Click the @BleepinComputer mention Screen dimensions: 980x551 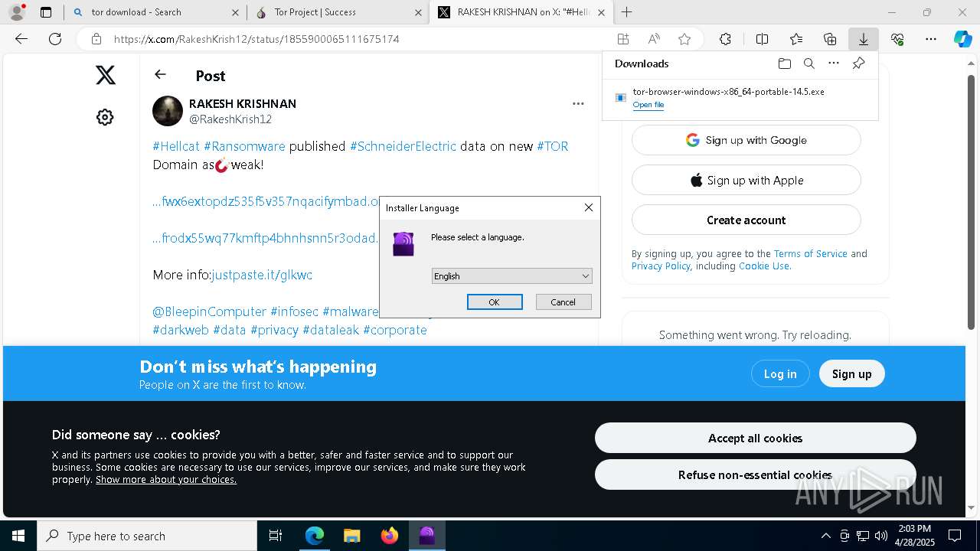[209, 311]
